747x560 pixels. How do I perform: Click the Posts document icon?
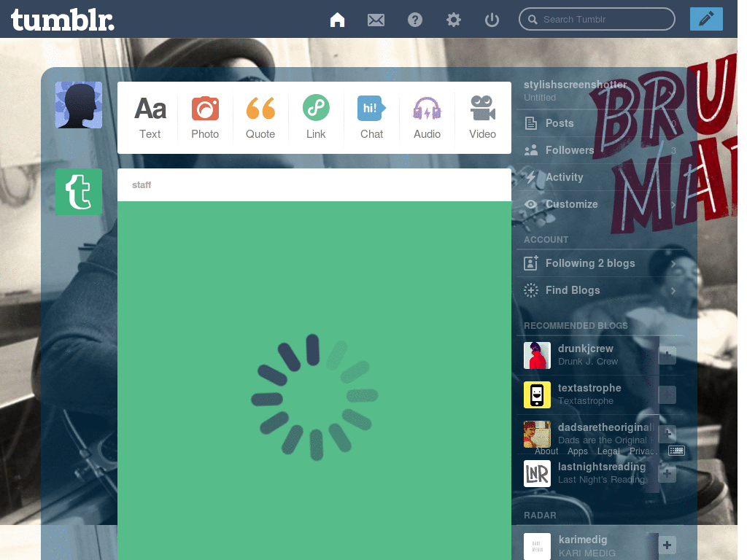click(531, 122)
